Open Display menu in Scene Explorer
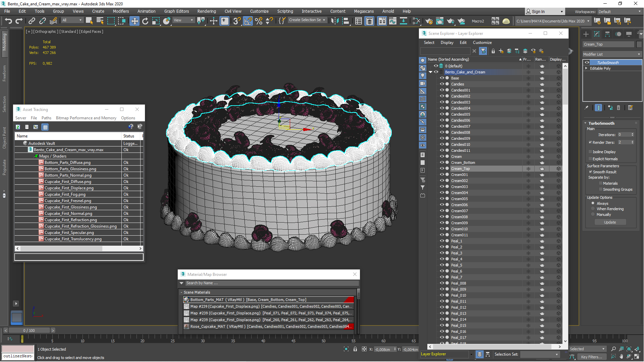This screenshot has width=644, height=362. click(x=447, y=43)
